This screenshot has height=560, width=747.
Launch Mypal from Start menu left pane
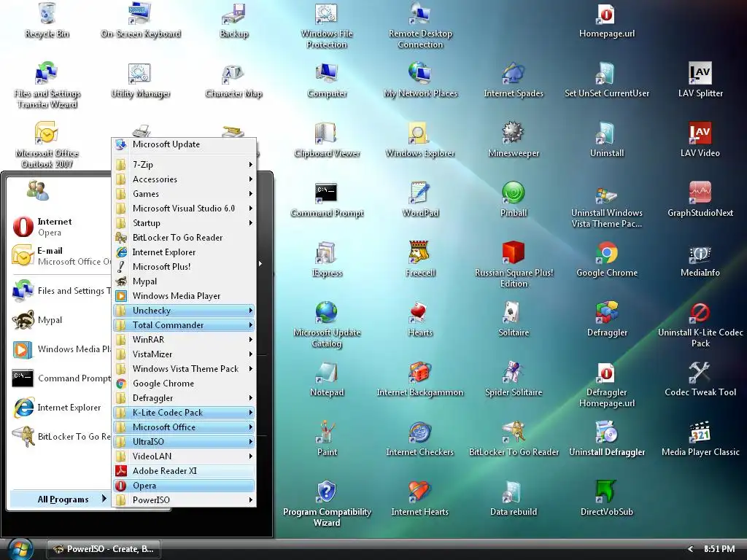(x=61, y=320)
